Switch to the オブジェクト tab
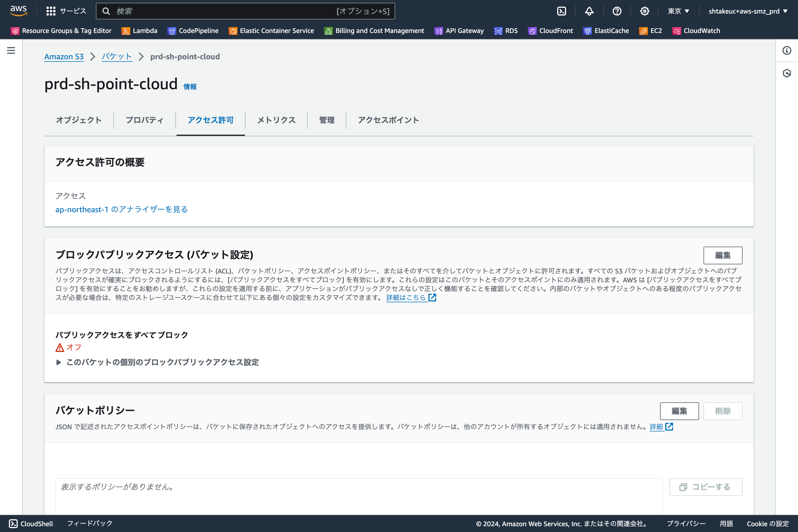798x532 pixels. tap(79, 120)
